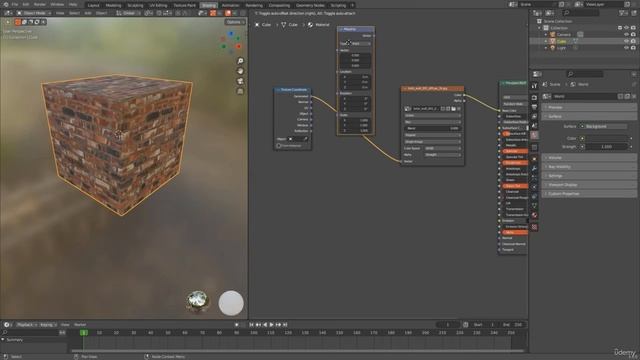This screenshot has height=360, width=640.
Task: Open image file folder icon in texture node
Action: [x=453, y=109]
